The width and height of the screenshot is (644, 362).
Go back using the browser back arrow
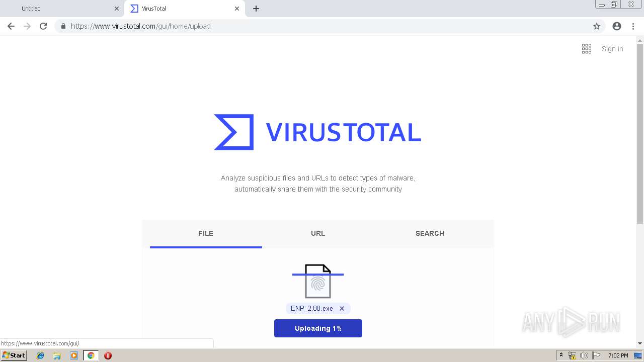tap(11, 26)
